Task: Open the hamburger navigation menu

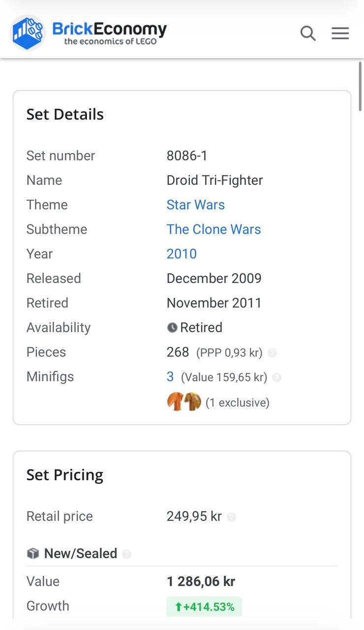Action: 340,33
